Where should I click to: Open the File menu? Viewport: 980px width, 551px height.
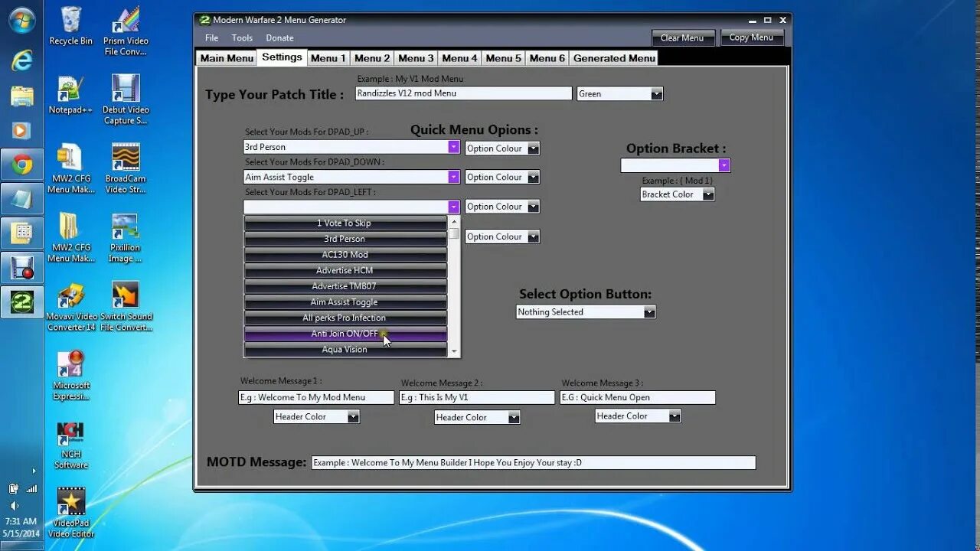[211, 37]
